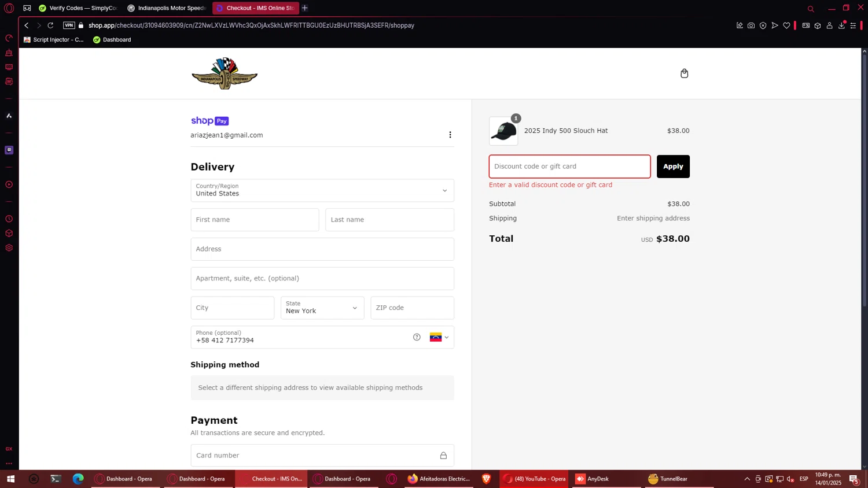Open Windows notification center icon
The height and width of the screenshot is (488, 868).
854,479
